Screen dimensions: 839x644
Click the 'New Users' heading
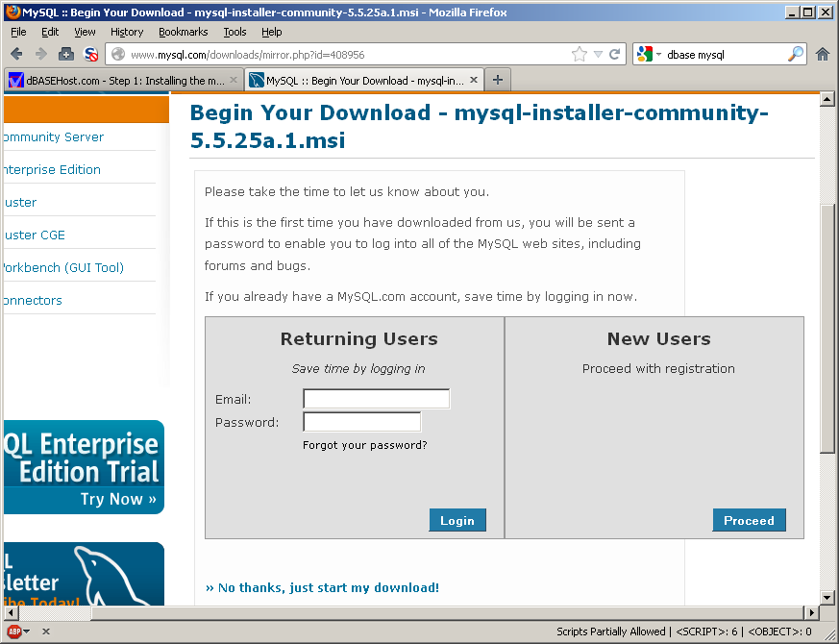(658, 339)
